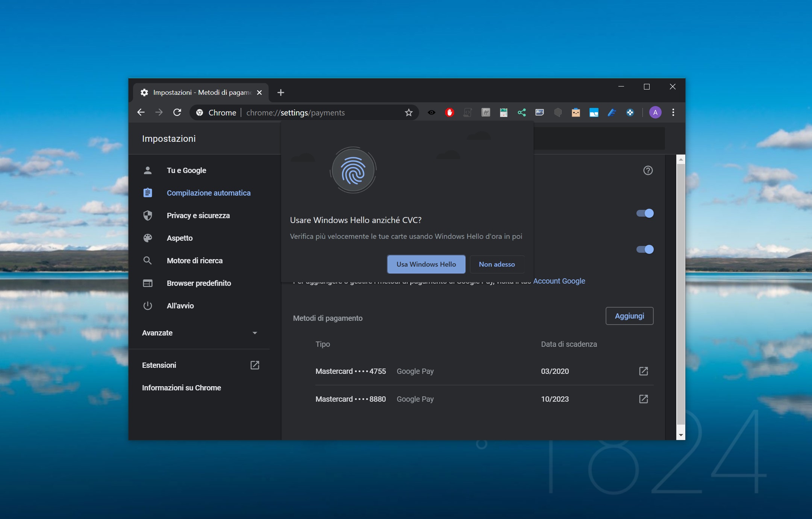Go back with the browser back arrow

[141, 112]
